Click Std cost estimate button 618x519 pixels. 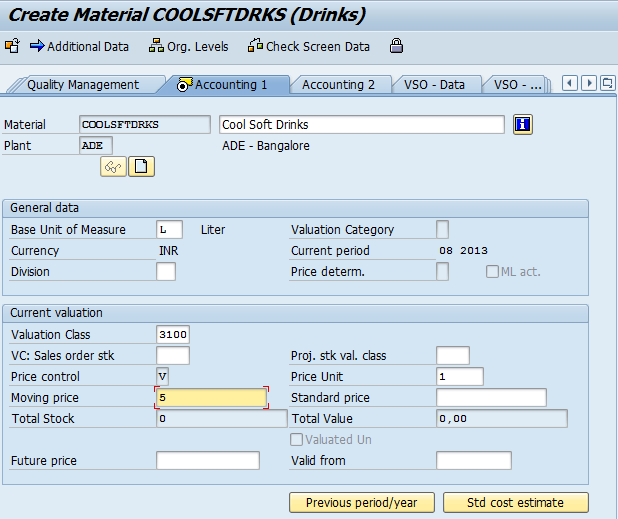pyautogui.click(x=515, y=502)
